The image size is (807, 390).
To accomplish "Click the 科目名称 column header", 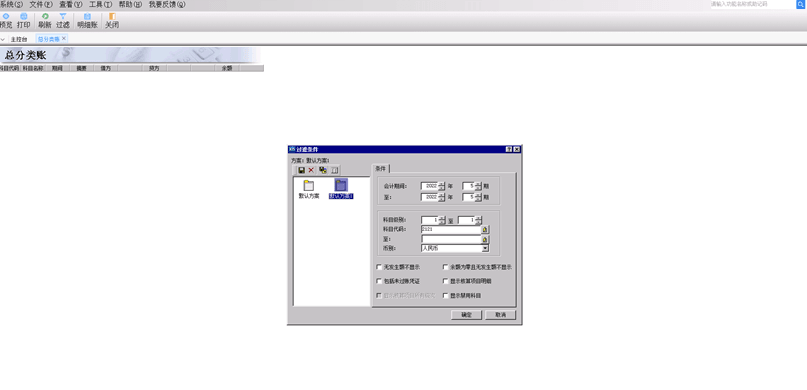I will pyautogui.click(x=33, y=68).
